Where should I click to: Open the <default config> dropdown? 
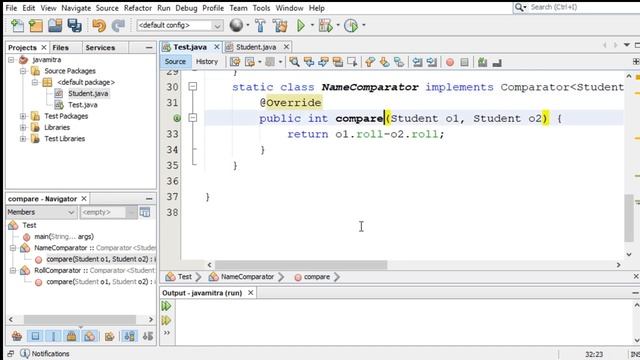[x=180, y=25]
